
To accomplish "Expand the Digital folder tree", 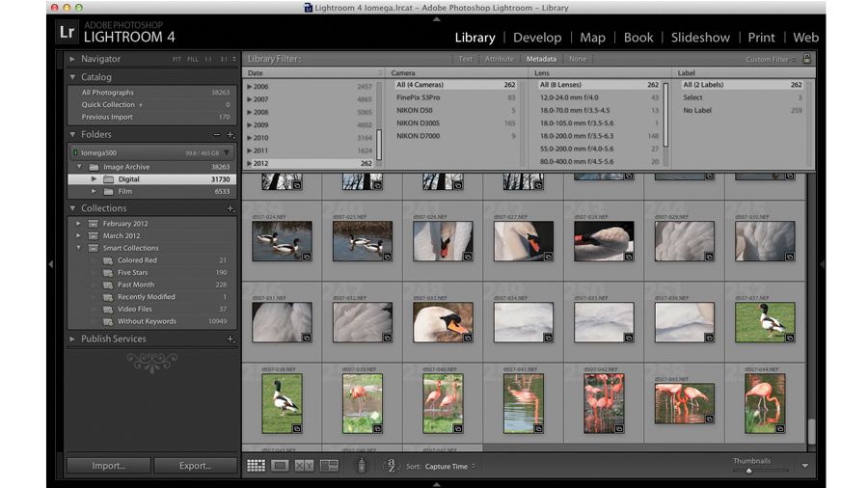I will [x=94, y=179].
